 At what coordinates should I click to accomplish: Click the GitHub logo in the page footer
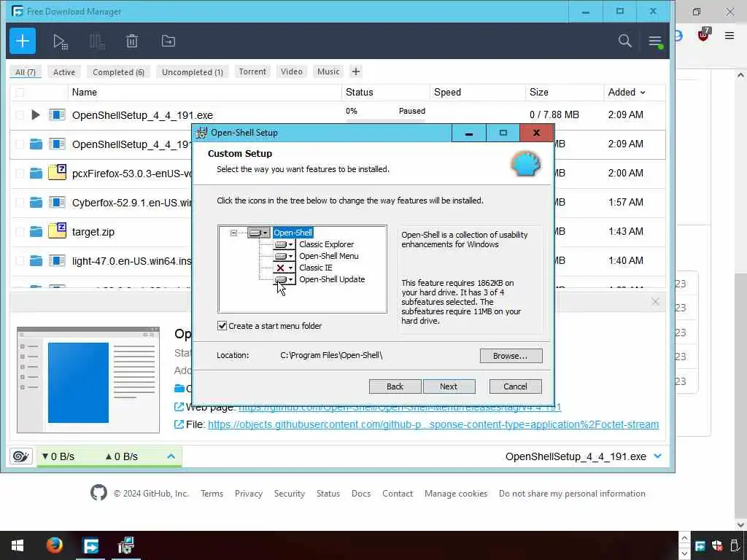[98, 493]
